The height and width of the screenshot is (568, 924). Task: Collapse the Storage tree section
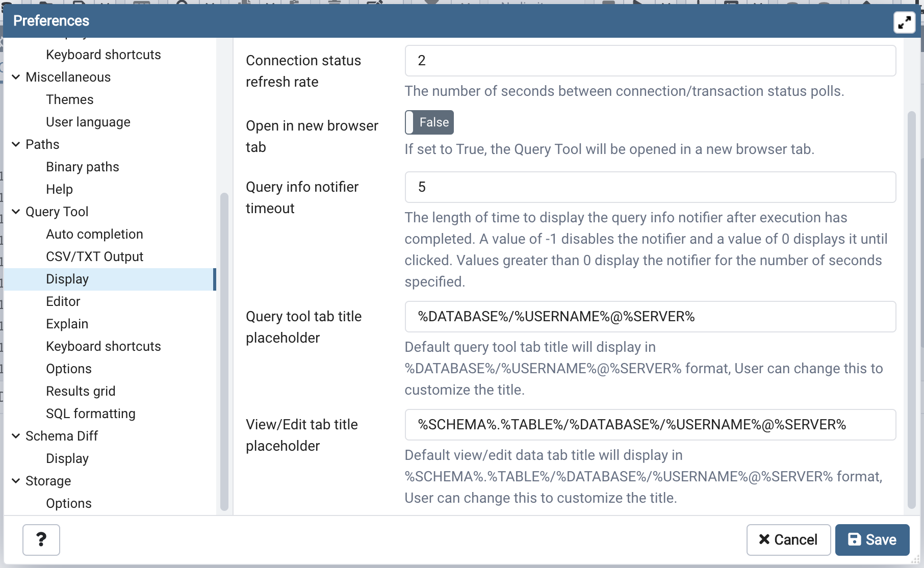click(16, 481)
